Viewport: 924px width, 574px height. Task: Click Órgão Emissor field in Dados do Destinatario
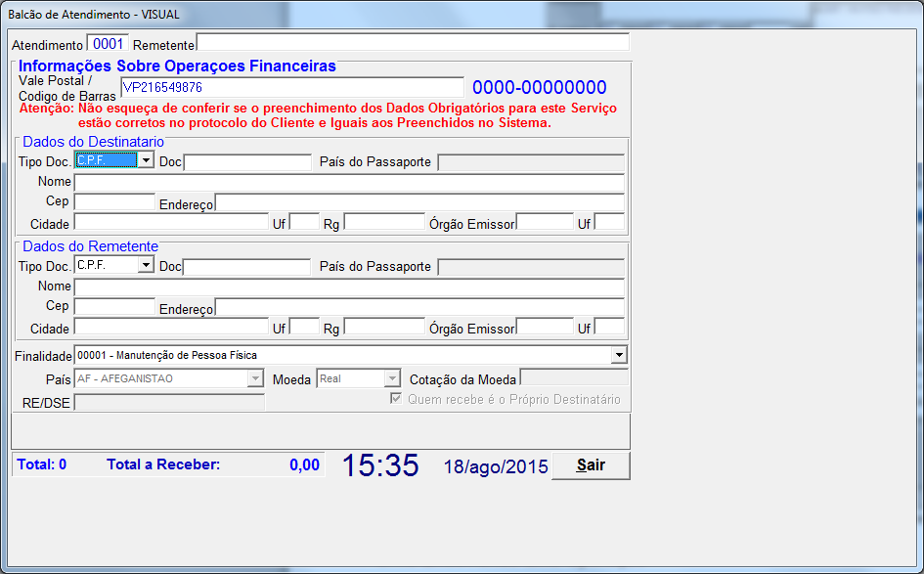(x=545, y=222)
